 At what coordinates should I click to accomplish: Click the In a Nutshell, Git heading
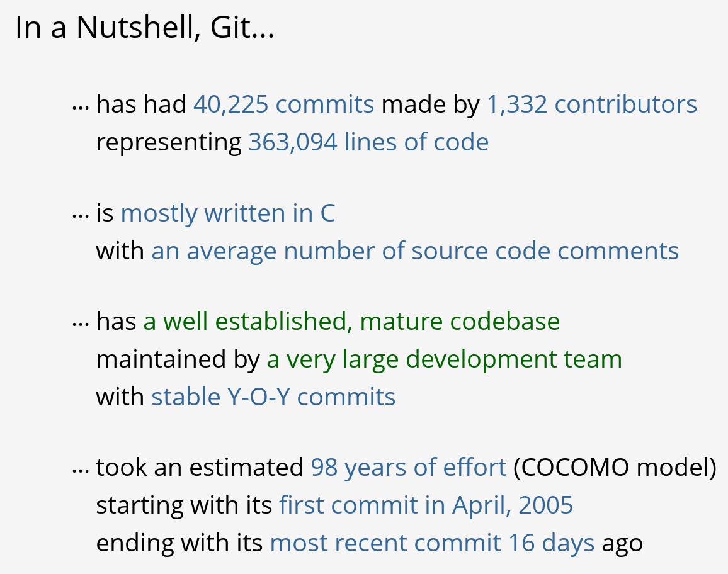144,28
